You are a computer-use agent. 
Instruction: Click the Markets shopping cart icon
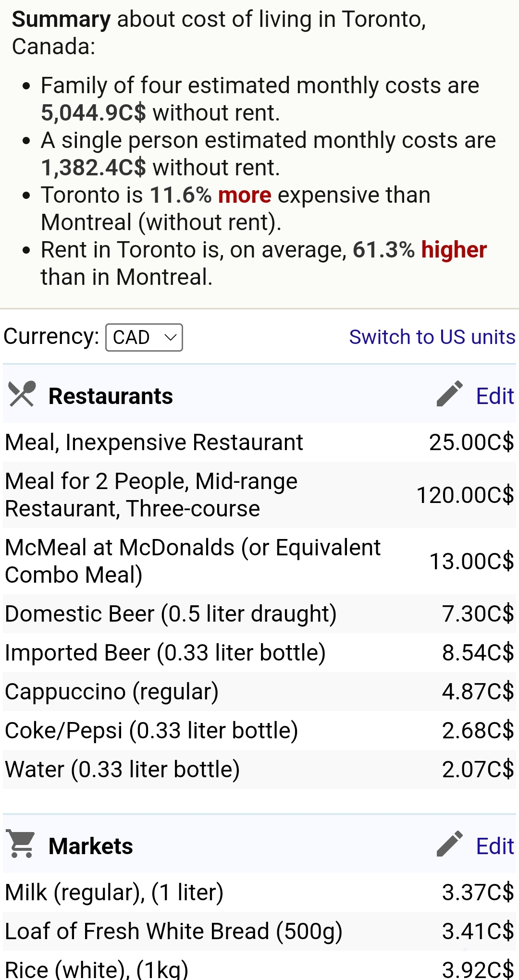tap(21, 844)
